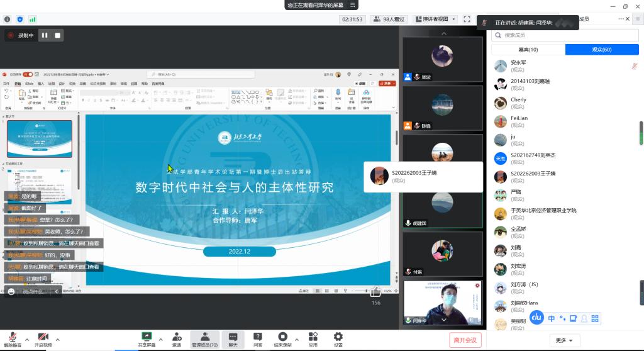Unmute the microphone in meeting toolbar
The width and height of the screenshot is (644, 351).
pos(13,340)
